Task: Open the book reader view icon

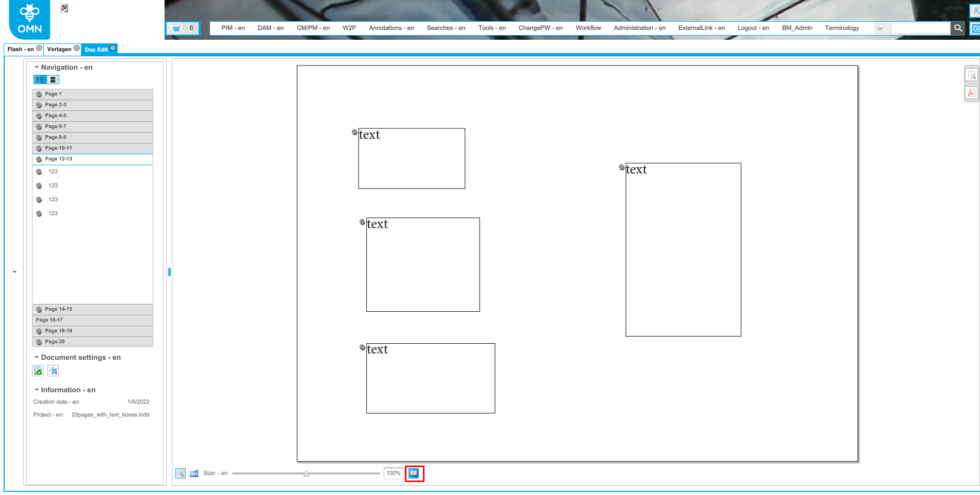Action: (414, 473)
